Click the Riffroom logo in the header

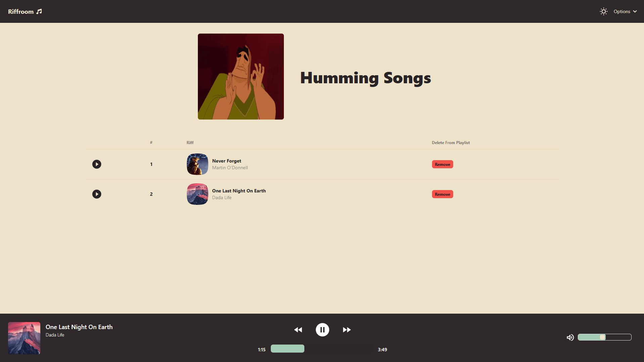point(25,11)
